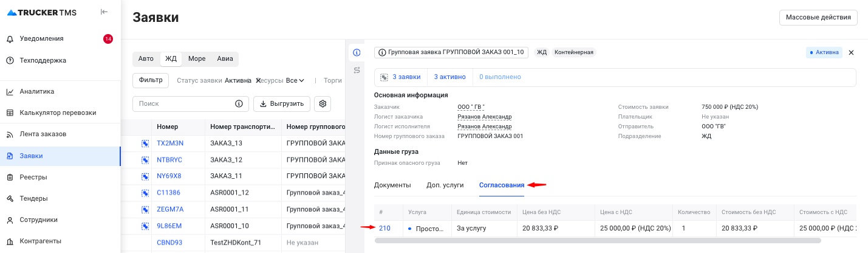Switch transport type to Авто
The height and width of the screenshot is (253, 868).
(x=146, y=59)
